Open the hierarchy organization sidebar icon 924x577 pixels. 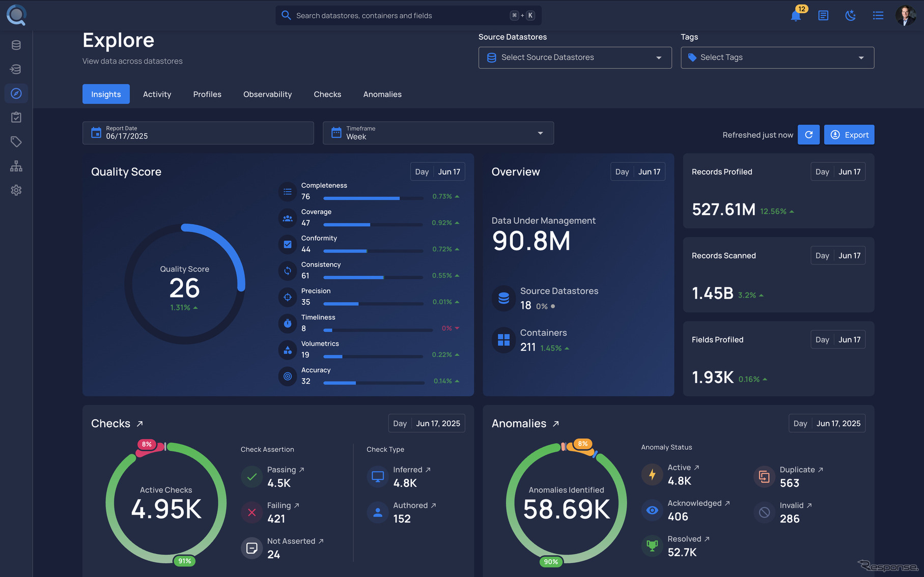pyautogui.click(x=16, y=166)
